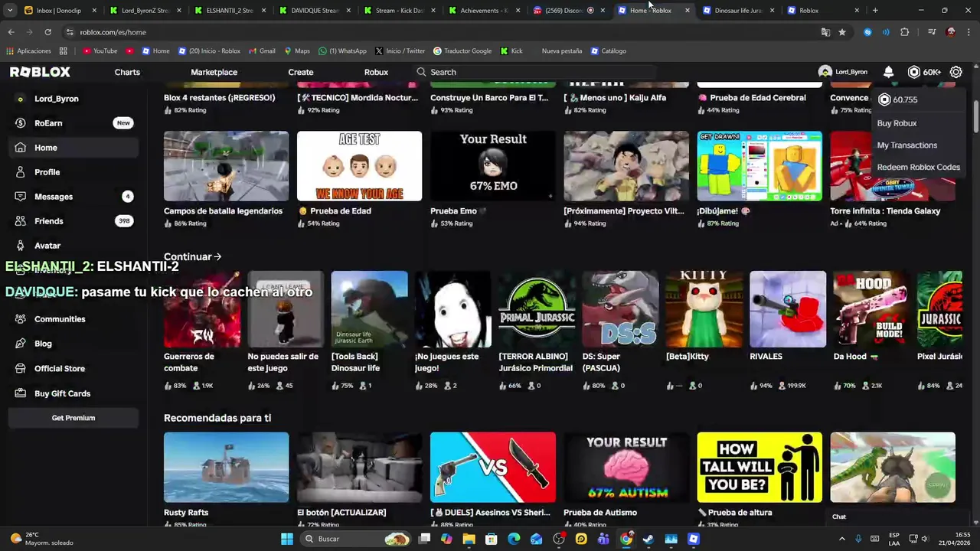This screenshot has width=980, height=551.
Task: Open the Marketplace menu
Action: 214,72
